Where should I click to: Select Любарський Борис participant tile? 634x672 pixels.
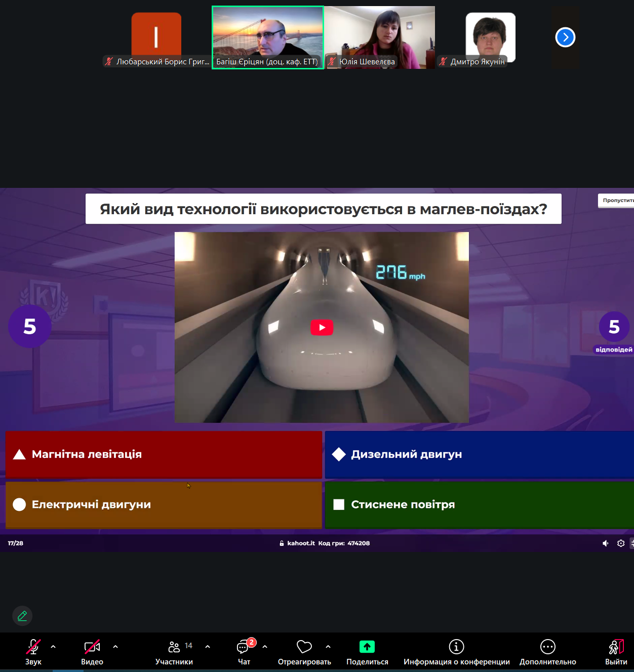(x=156, y=37)
